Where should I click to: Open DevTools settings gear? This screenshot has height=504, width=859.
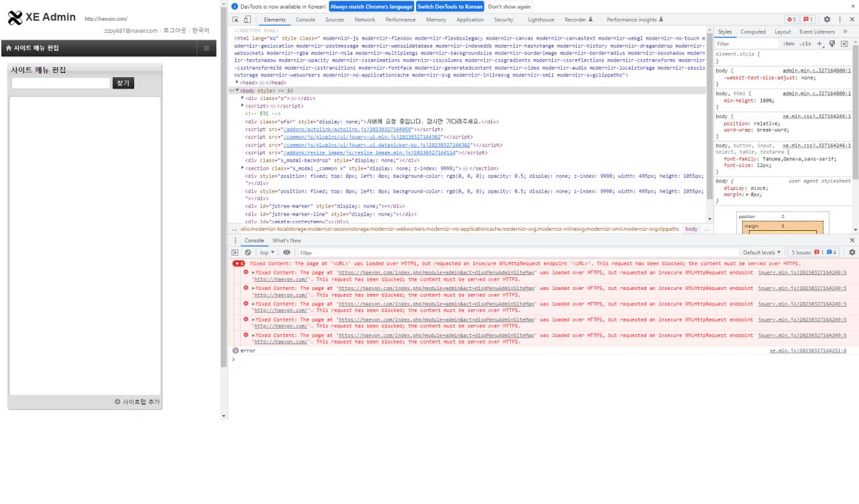tap(827, 20)
